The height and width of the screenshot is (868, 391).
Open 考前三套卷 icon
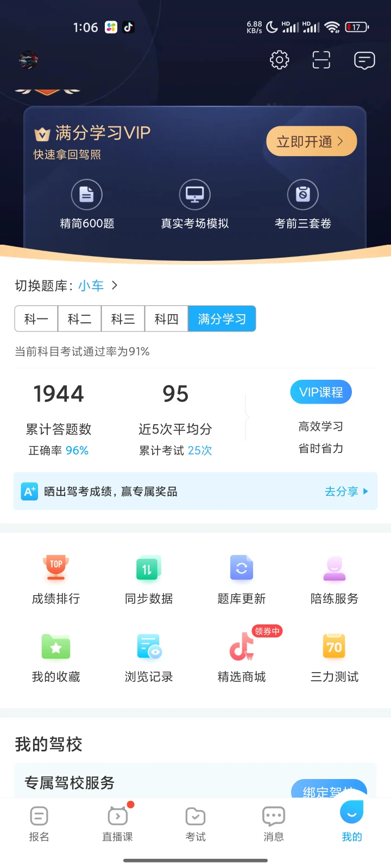(x=303, y=194)
